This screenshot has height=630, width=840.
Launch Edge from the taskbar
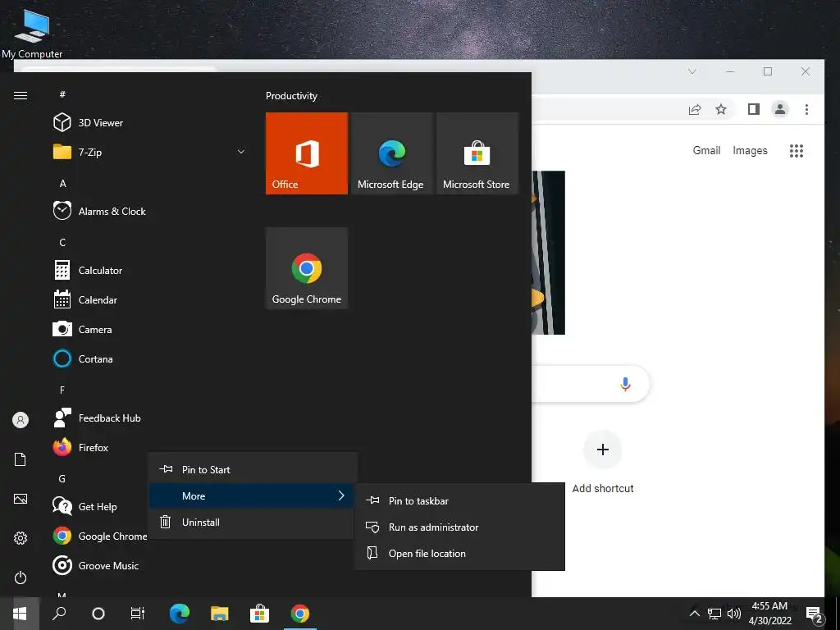(180, 614)
